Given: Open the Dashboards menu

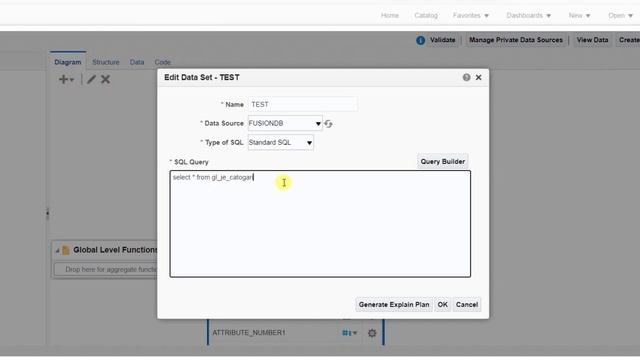Looking at the screenshot, I should pyautogui.click(x=529, y=16).
